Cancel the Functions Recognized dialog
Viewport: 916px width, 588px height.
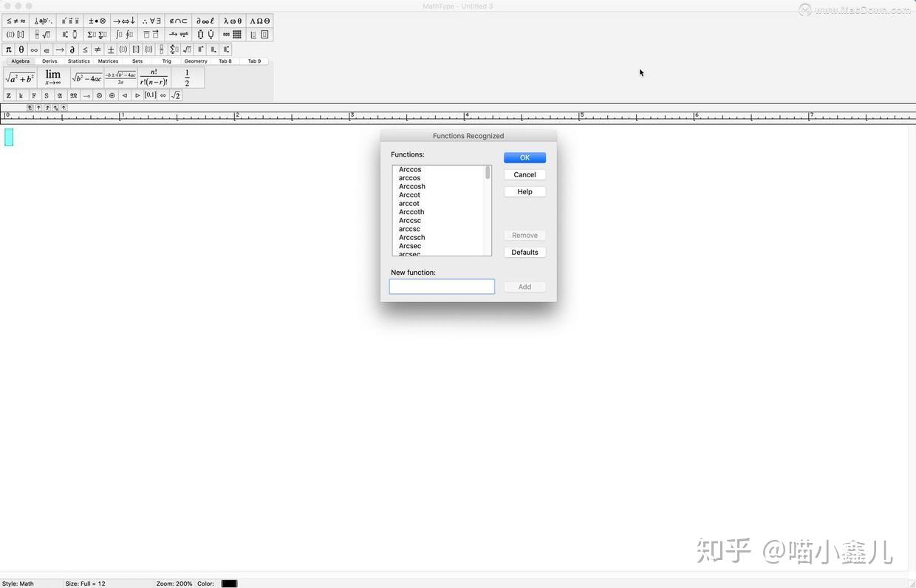[524, 174]
